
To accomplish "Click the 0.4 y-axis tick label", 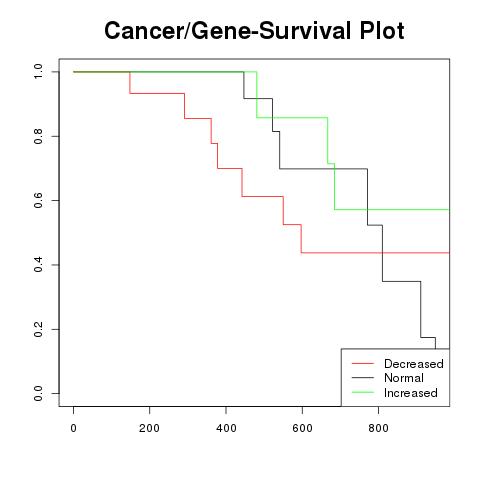I will (38, 265).
